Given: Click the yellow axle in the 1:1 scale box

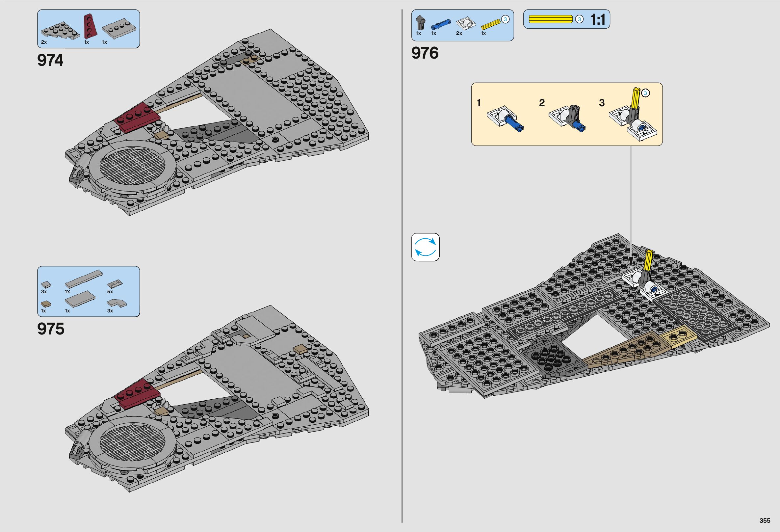Looking at the screenshot, I should 550,19.
